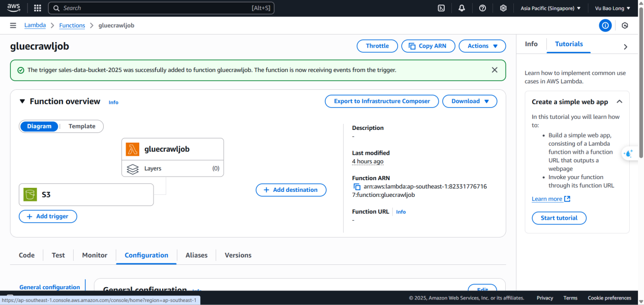Click the gluecrawljob page heading
The image size is (644, 305).
[x=40, y=46]
